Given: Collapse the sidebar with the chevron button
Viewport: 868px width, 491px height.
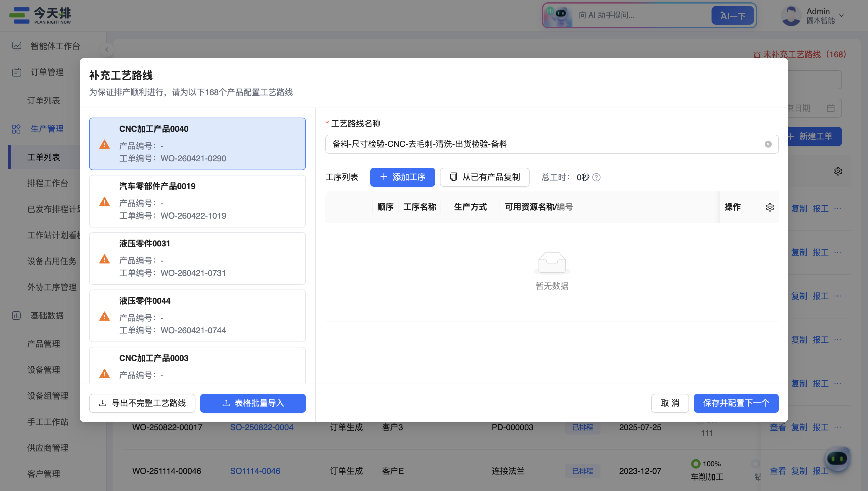Looking at the screenshot, I should [x=107, y=50].
